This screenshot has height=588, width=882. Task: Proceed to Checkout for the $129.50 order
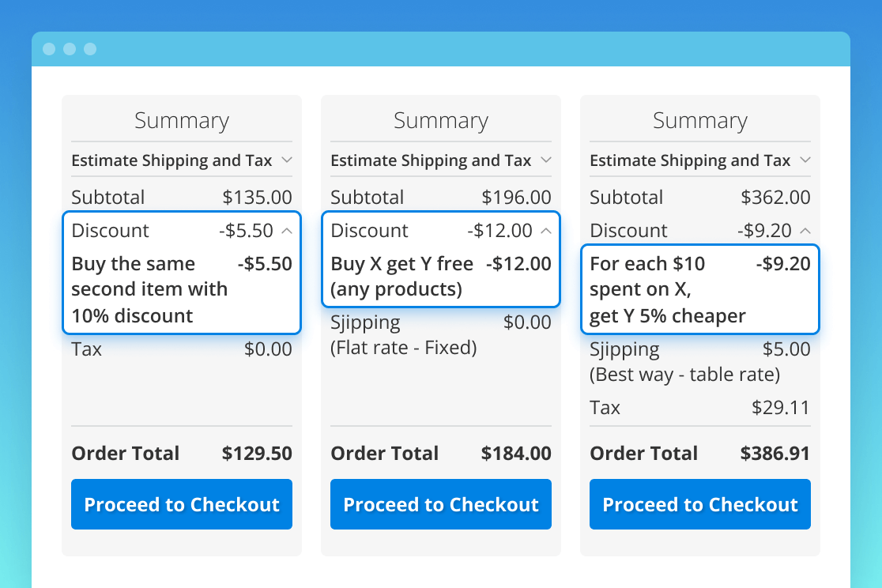pos(182,504)
